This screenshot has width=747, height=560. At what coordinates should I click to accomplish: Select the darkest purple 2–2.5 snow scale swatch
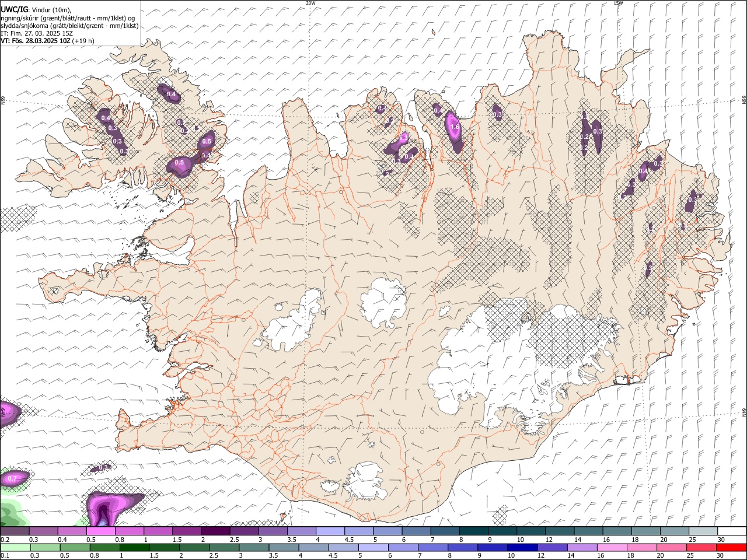coord(215,531)
